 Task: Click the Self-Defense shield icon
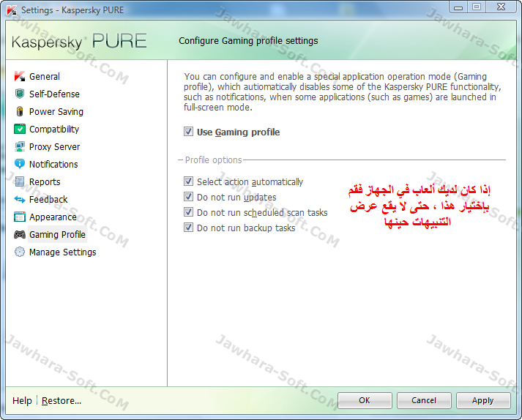click(x=20, y=94)
